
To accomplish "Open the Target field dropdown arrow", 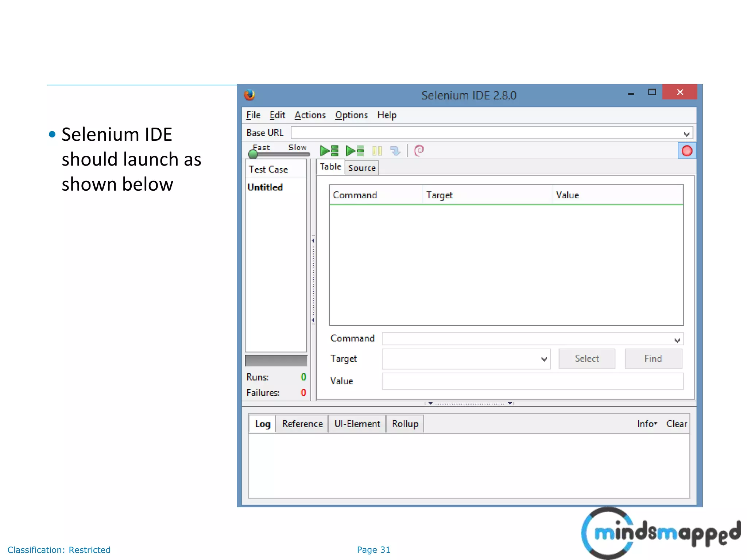I will [x=544, y=359].
